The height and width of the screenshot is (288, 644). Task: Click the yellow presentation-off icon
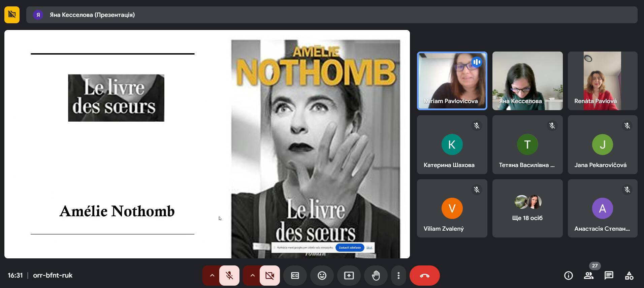pyautogui.click(x=12, y=15)
